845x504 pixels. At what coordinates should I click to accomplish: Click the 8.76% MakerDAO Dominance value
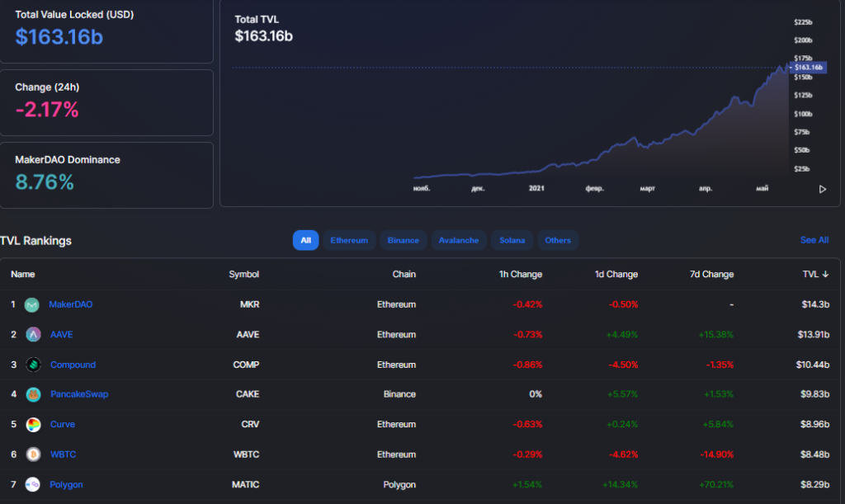tap(45, 182)
